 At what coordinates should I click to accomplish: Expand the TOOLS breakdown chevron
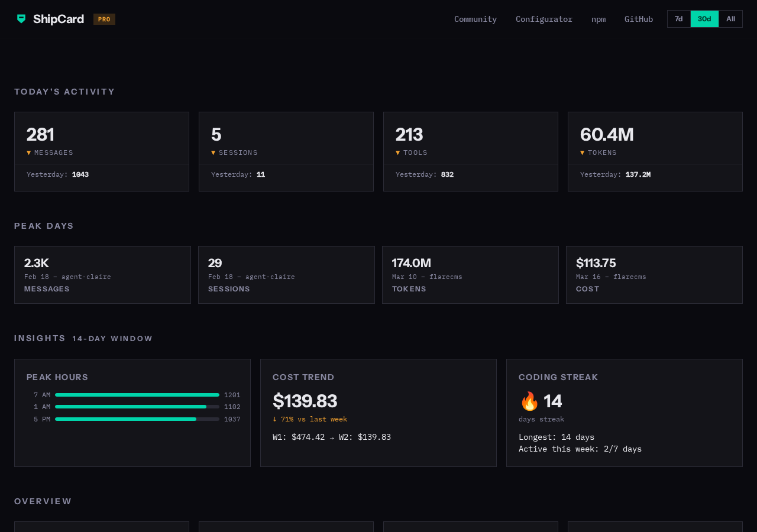397,152
